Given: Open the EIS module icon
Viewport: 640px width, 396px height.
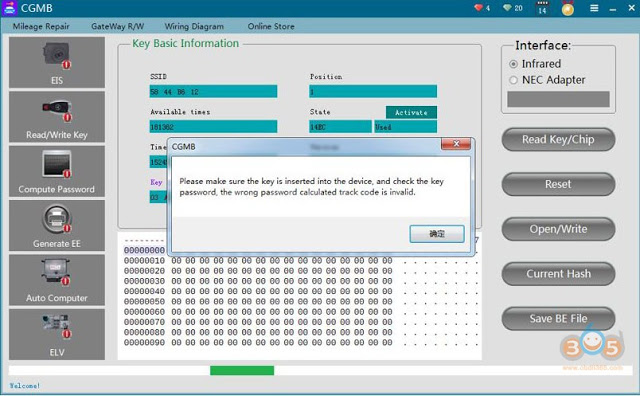Looking at the screenshot, I should [57, 62].
